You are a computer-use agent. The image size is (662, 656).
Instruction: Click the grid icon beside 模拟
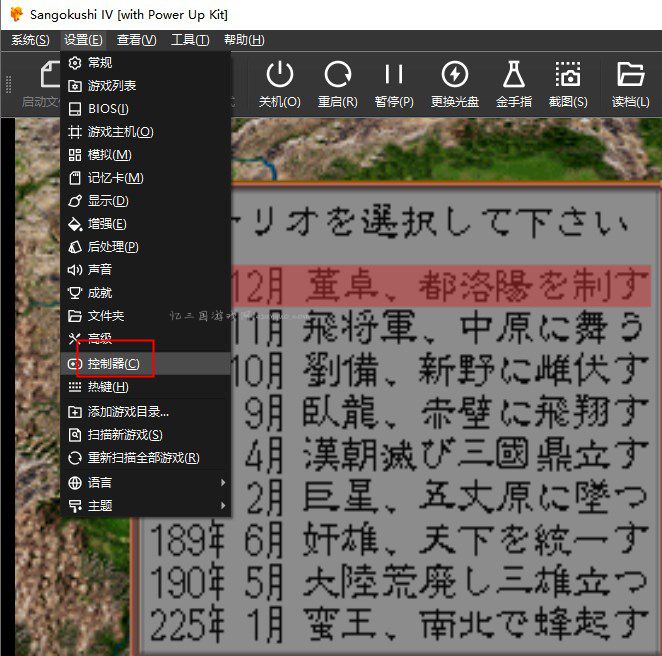(x=75, y=155)
